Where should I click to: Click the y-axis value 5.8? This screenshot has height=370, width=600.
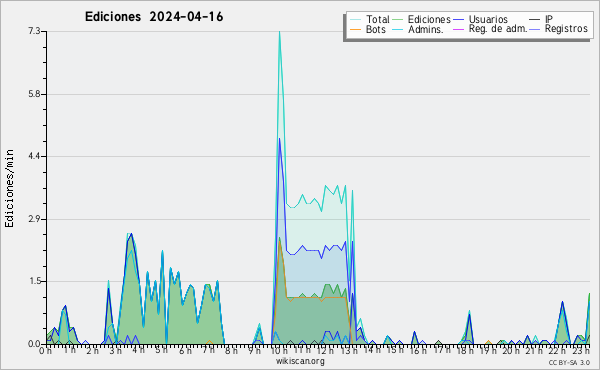click(x=34, y=94)
